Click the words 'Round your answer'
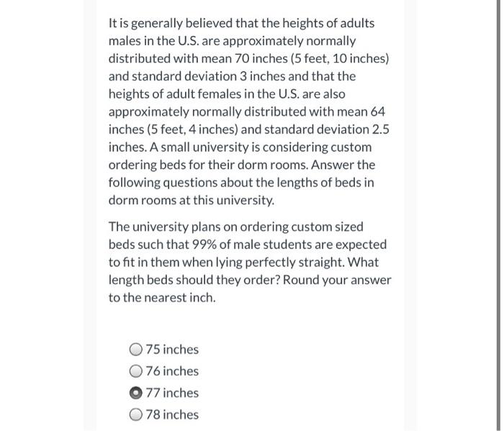The width and height of the screenshot is (504, 431). click(337, 281)
